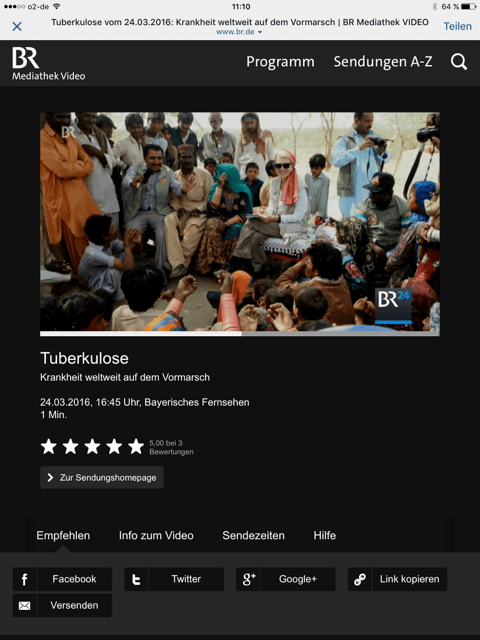The image size is (480, 640).
Task: Share via the Facebook icon
Action: click(x=24, y=579)
